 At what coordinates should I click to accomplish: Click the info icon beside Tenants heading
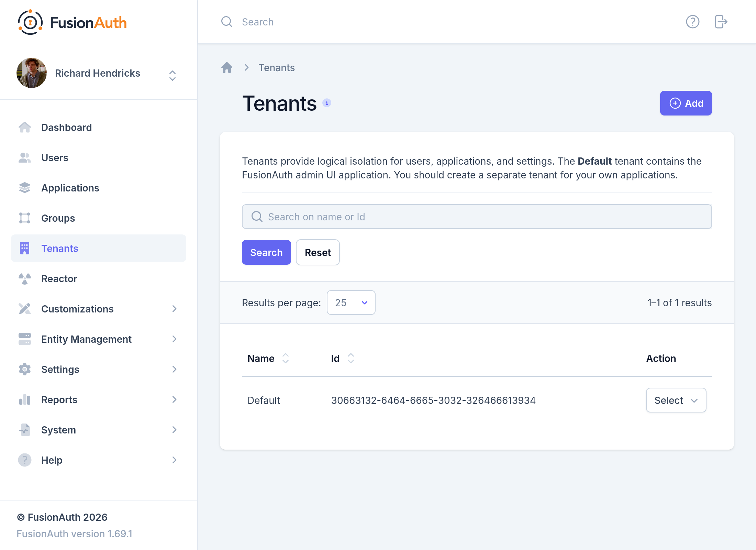(327, 103)
